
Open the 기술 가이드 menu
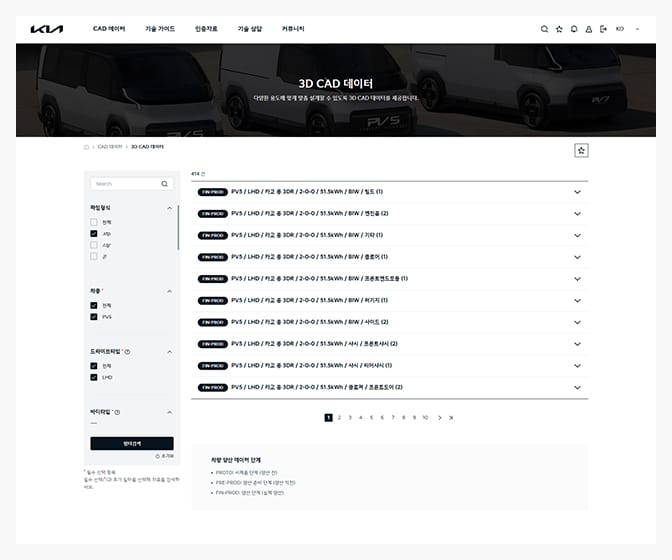[x=160, y=29]
